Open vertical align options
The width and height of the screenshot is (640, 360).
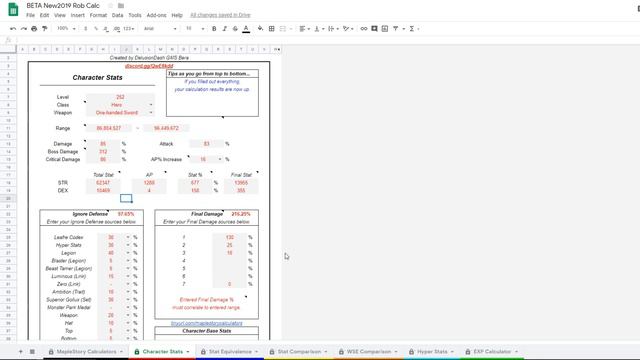[319, 29]
